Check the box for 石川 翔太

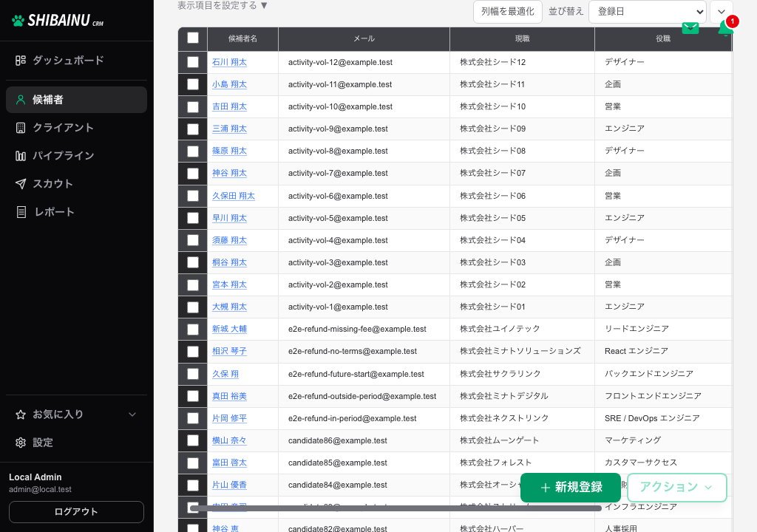coord(193,62)
